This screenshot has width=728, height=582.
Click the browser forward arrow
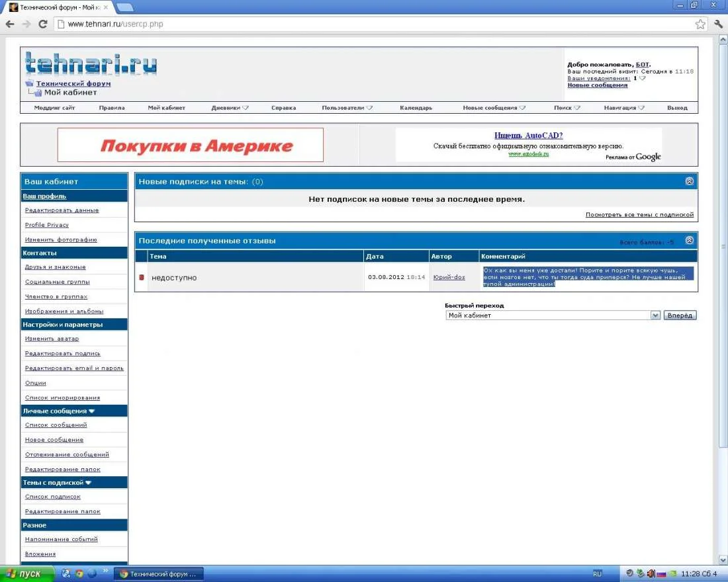[x=26, y=24]
